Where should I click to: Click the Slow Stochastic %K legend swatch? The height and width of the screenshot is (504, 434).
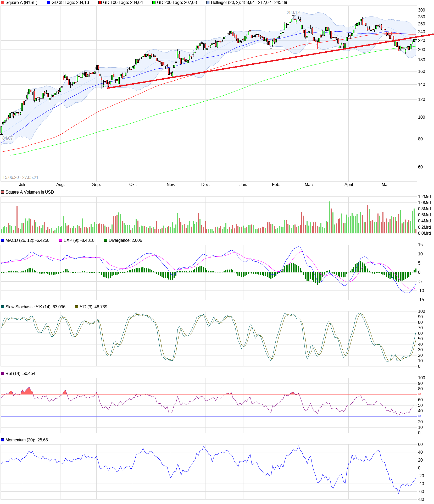click(x=2, y=307)
